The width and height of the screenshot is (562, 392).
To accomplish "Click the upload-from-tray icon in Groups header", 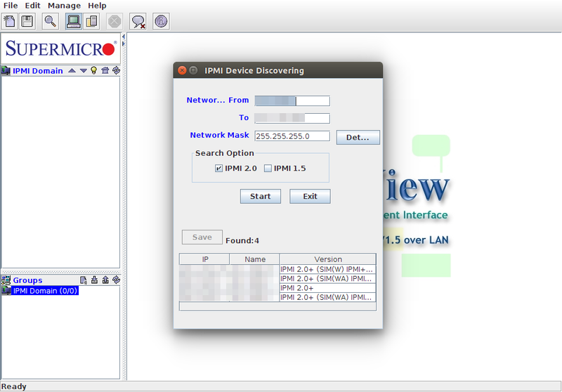I will pos(105,280).
